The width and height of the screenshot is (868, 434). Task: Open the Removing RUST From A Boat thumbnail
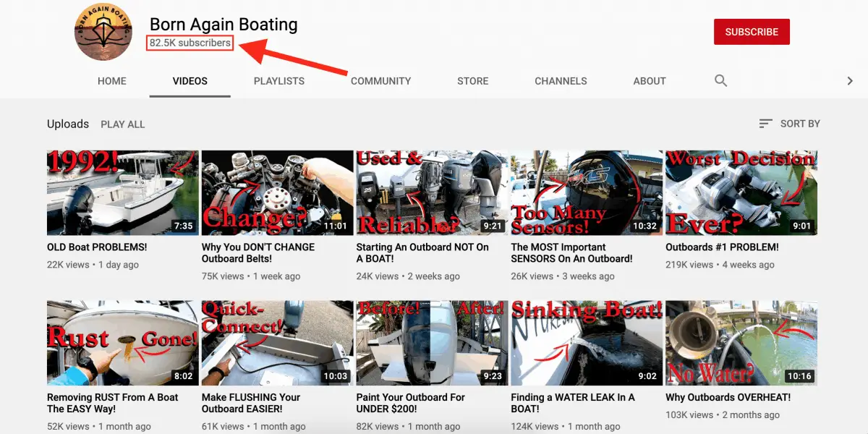[123, 343]
